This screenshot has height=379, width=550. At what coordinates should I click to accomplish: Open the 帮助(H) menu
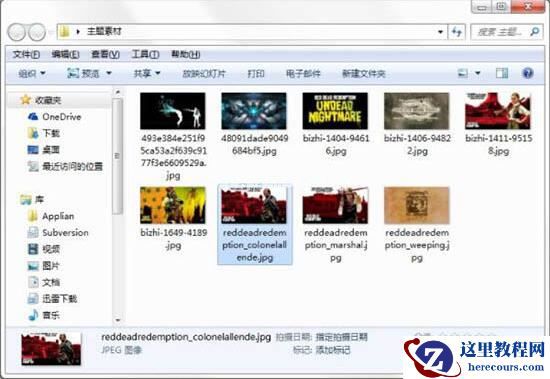[186, 54]
